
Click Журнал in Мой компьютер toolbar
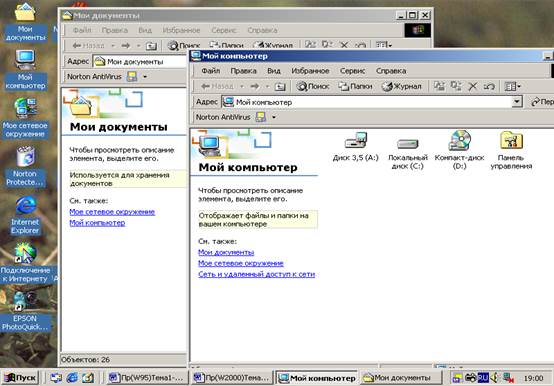(x=402, y=86)
